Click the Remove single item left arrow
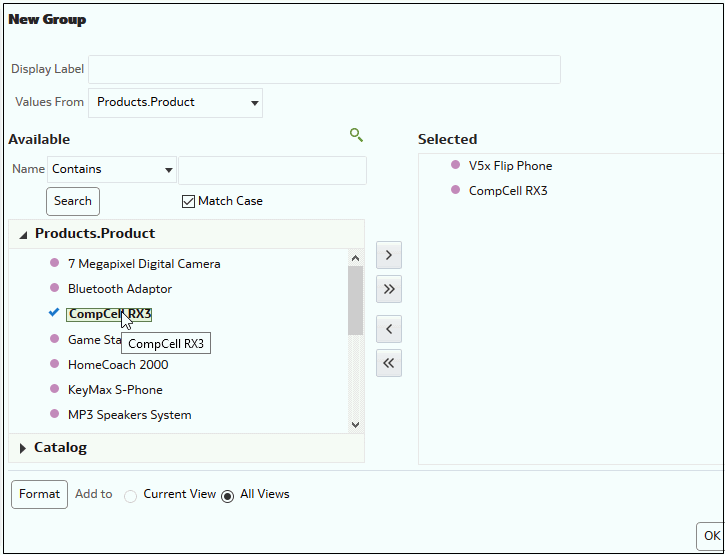The image size is (725, 555). pyautogui.click(x=389, y=329)
